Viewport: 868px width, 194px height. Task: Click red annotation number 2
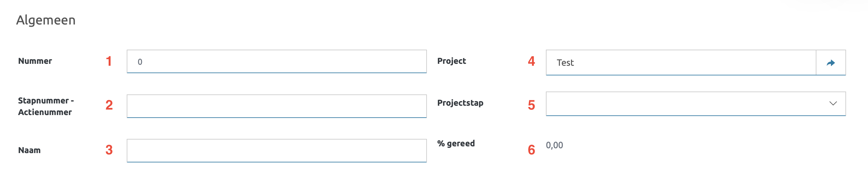109,105
